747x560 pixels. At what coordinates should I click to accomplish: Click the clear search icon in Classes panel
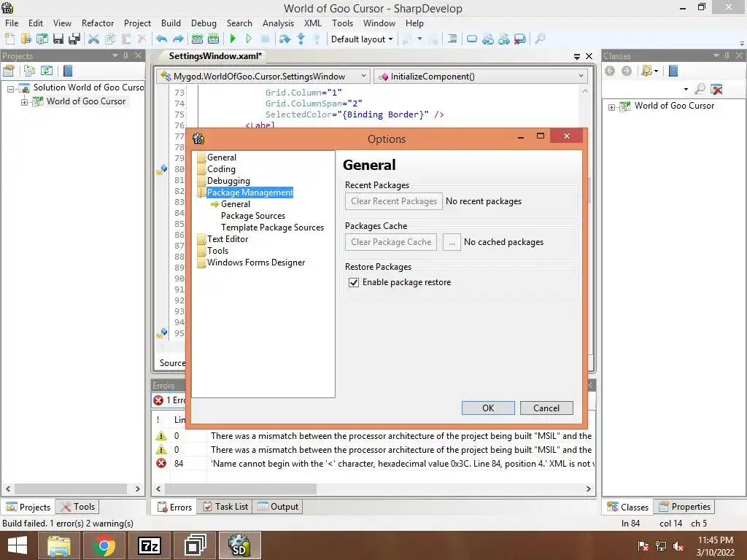click(716, 88)
